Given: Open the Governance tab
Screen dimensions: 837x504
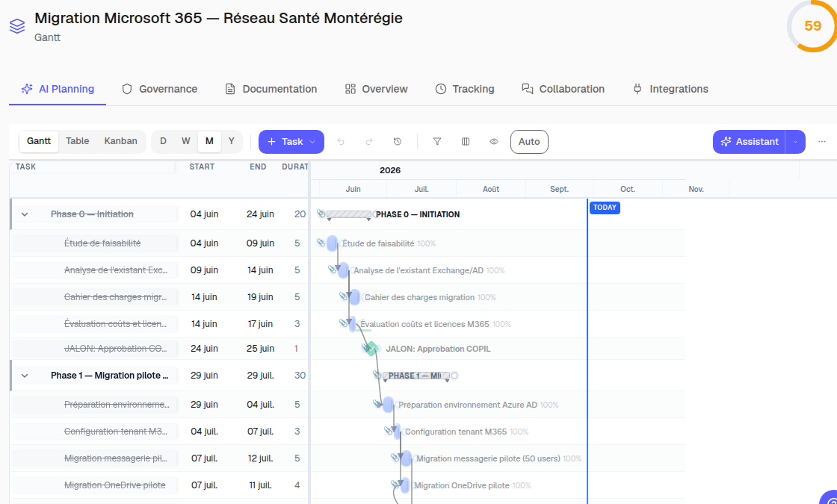Looking at the screenshot, I should point(160,89).
